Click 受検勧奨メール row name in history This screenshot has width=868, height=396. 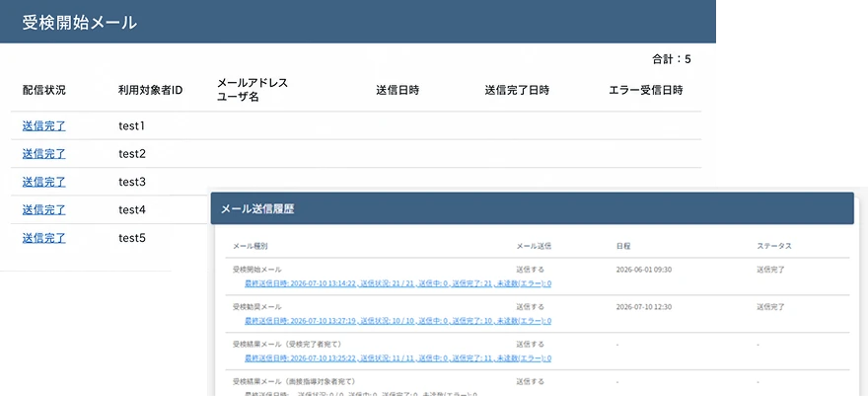[257, 307]
